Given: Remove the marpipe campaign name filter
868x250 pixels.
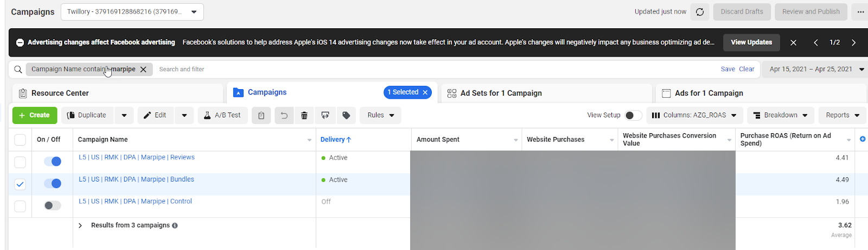Looking at the screenshot, I should coord(143,70).
